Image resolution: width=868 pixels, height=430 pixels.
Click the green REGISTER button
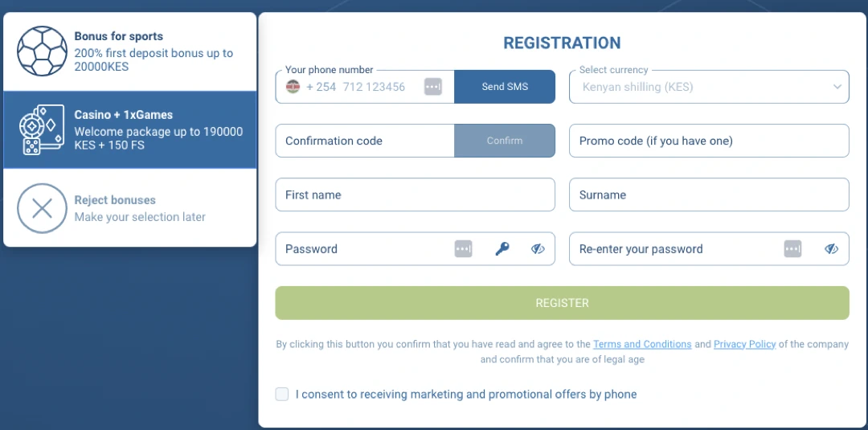(x=562, y=303)
